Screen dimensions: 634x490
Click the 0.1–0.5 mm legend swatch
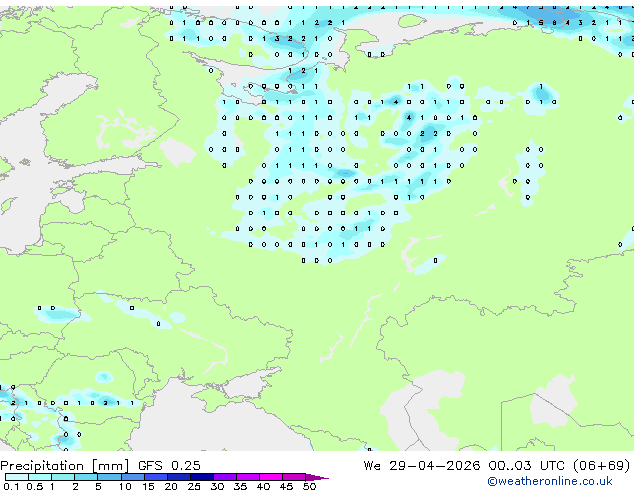pos(17,477)
